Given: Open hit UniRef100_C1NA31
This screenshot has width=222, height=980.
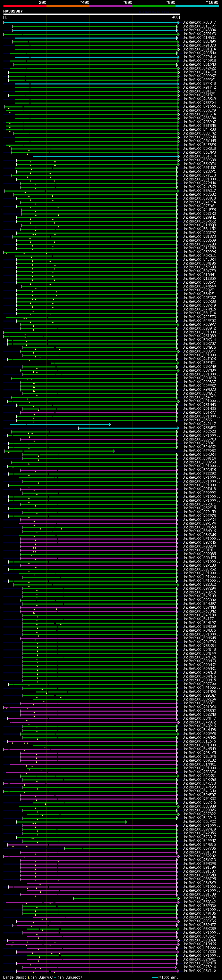Looking at the screenshot, I should point(199,38).
